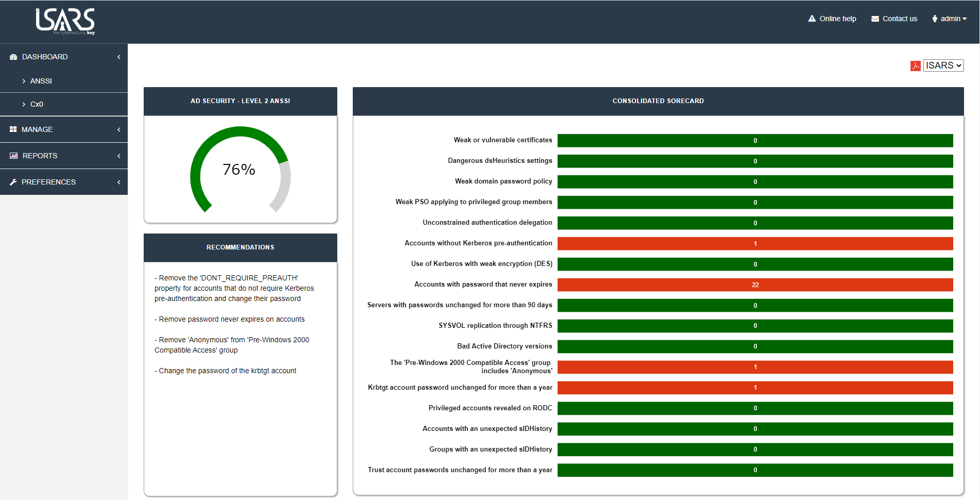This screenshot has width=980, height=500.
Task: Click the red bar for Accounts with password never expires
Action: pyautogui.click(x=755, y=285)
